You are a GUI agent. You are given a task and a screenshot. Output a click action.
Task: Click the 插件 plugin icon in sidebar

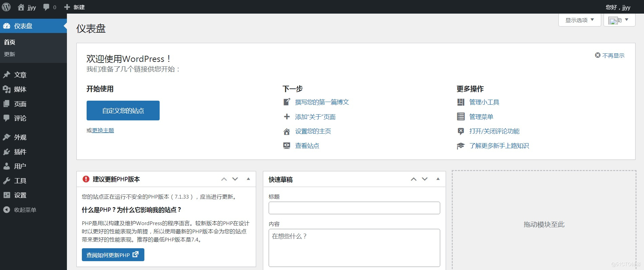click(x=6, y=152)
